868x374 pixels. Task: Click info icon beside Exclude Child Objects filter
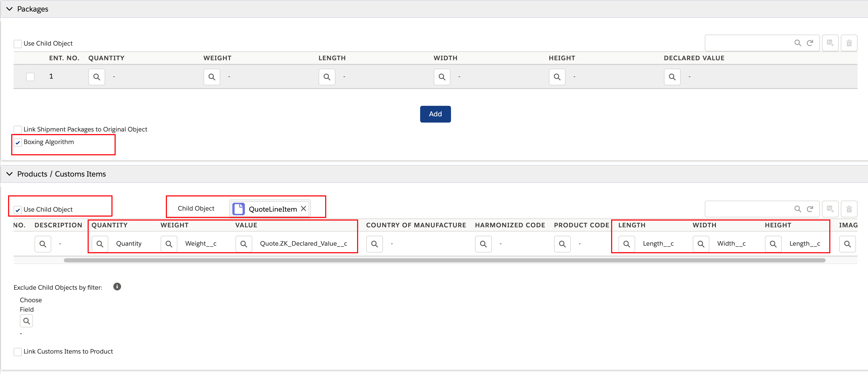[x=117, y=287]
